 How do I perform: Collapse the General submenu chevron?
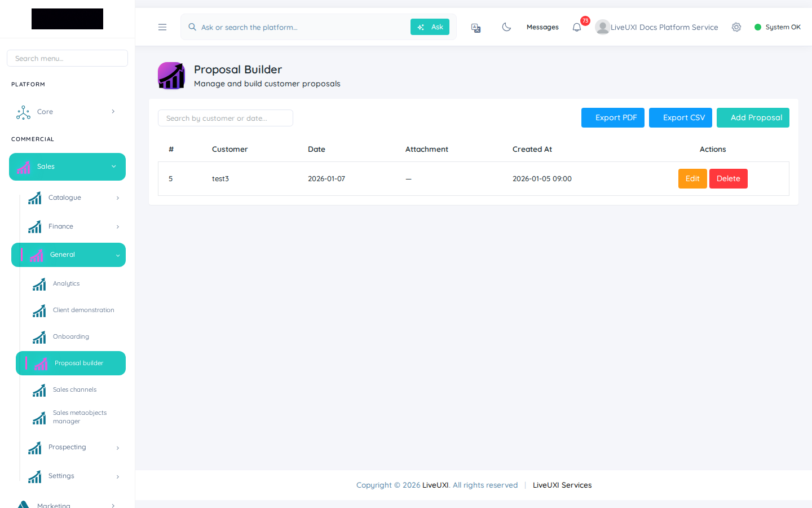click(118, 255)
